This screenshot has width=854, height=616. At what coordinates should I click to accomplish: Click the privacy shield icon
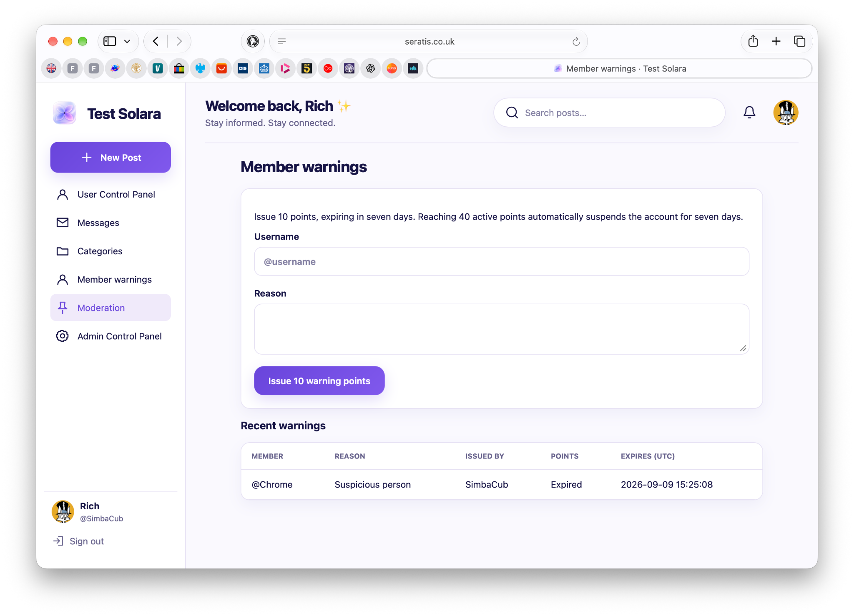(x=253, y=41)
